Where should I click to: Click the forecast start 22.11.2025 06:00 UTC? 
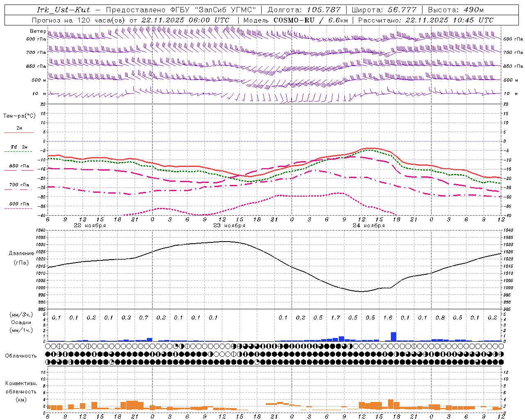click(185, 20)
